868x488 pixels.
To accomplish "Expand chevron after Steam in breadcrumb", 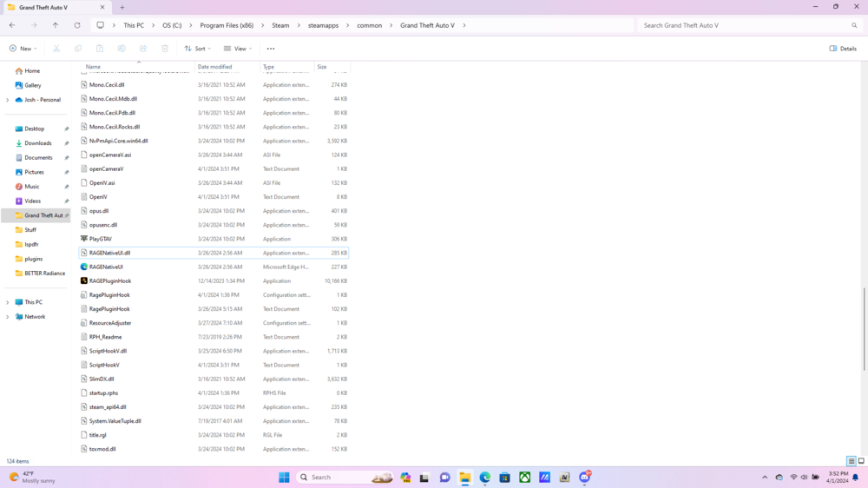I will [x=299, y=25].
